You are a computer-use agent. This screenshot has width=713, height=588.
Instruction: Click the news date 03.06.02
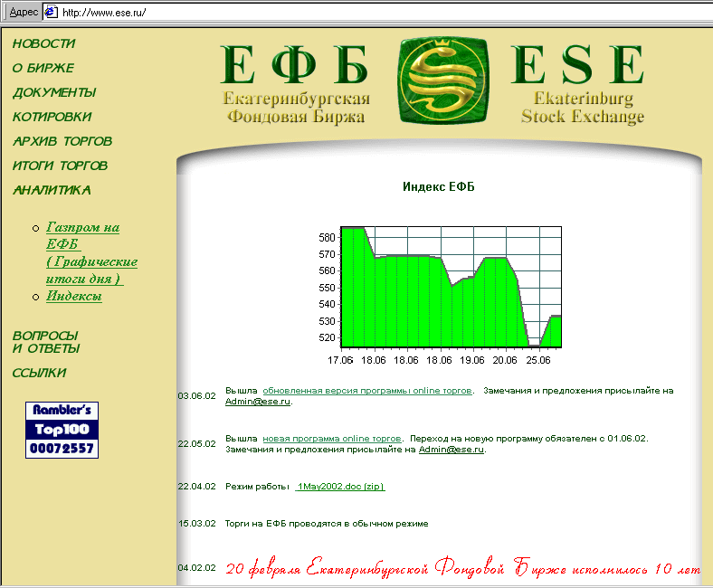click(x=197, y=396)
